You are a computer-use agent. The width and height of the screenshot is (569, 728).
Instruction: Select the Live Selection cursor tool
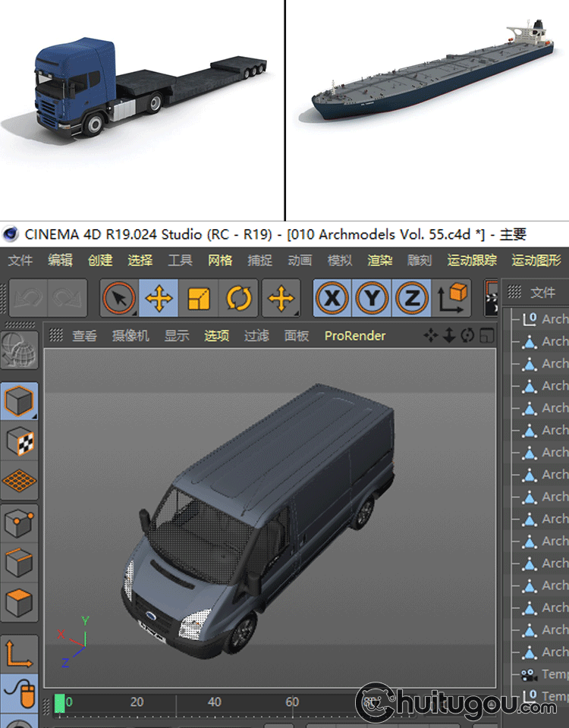[x=119, y=298]
